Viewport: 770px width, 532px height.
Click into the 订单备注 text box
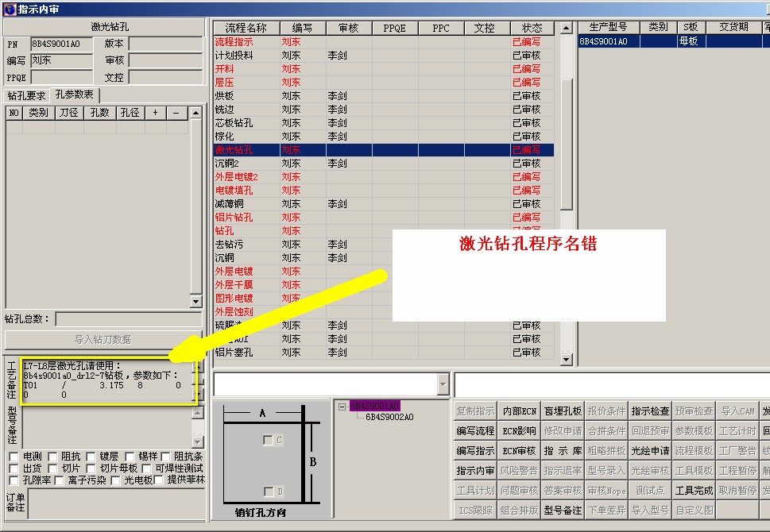[x=116, y=503]
